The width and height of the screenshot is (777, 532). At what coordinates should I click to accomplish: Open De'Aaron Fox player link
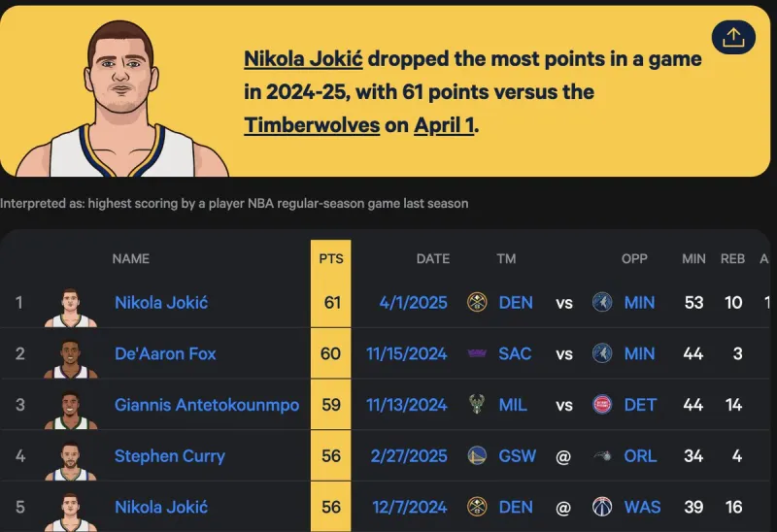tap(165, 353)
